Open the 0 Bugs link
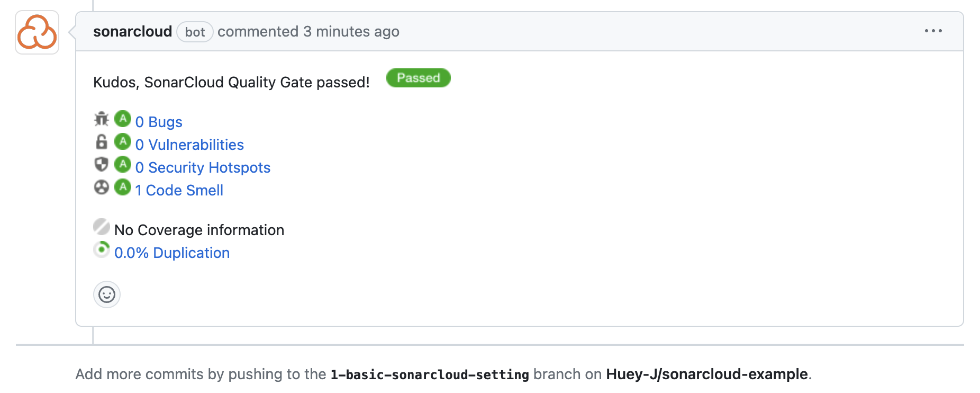 click(x=159, y=122)
